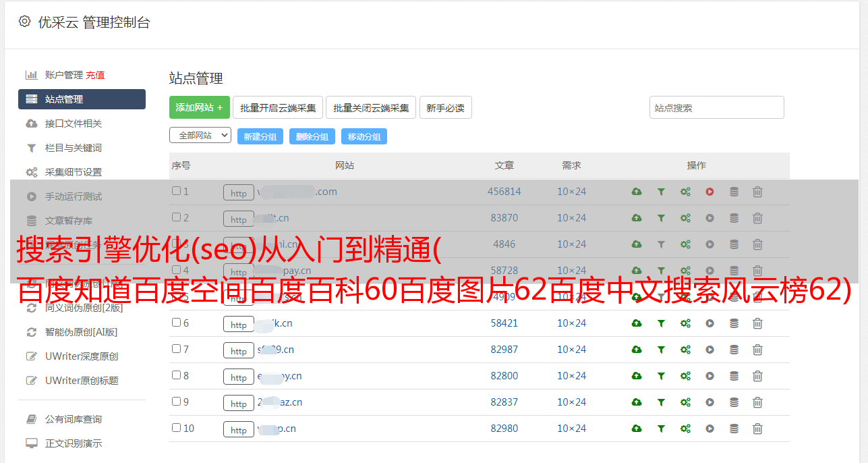Tick the checkbox for site row 1
The image size is (868, 463).
(176, 191)
